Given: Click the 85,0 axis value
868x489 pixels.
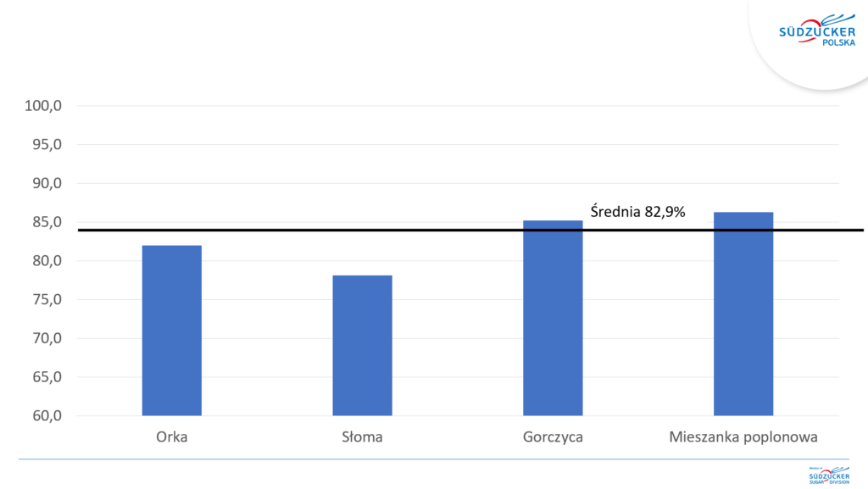Looking at the screenshot, I should point(47,222).
